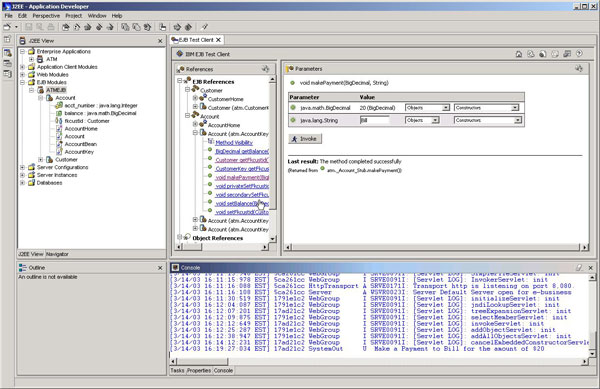Screen dimensions: 600x389
Task: Expand the ATM node
Action: (x=31, y=59)
